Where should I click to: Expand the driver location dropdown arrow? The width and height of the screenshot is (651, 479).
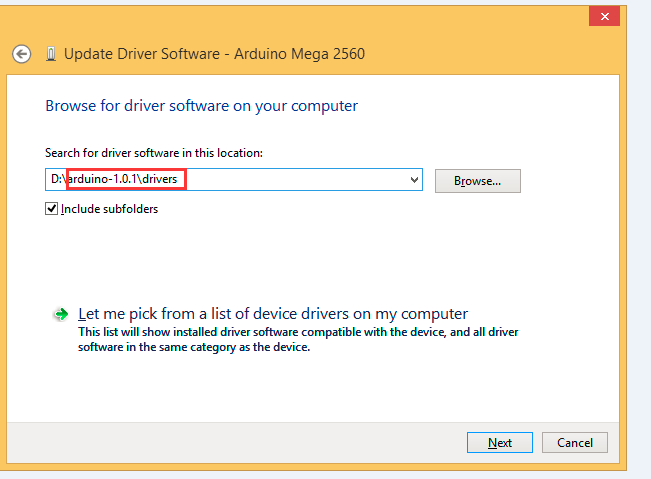point(414,180)
